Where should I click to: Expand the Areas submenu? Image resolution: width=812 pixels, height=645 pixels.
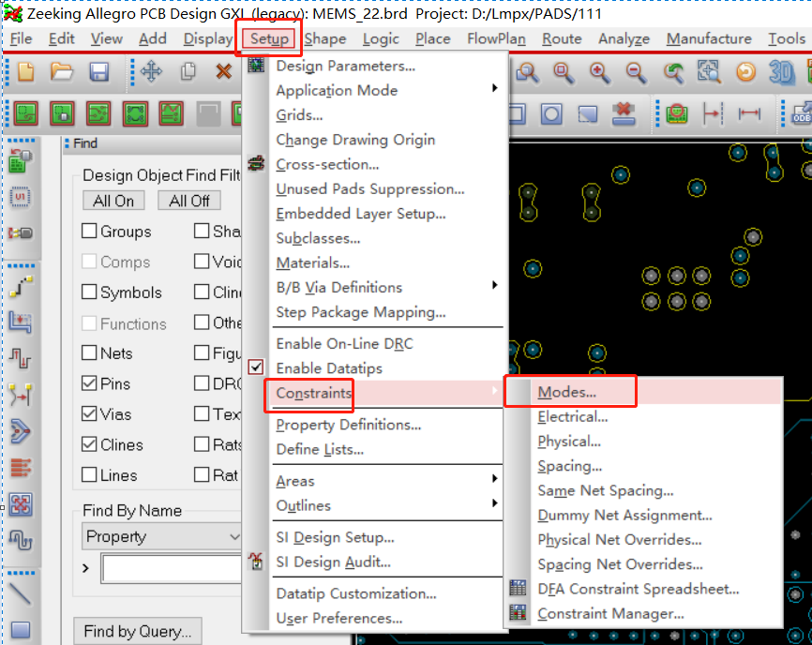click(494, 479)
